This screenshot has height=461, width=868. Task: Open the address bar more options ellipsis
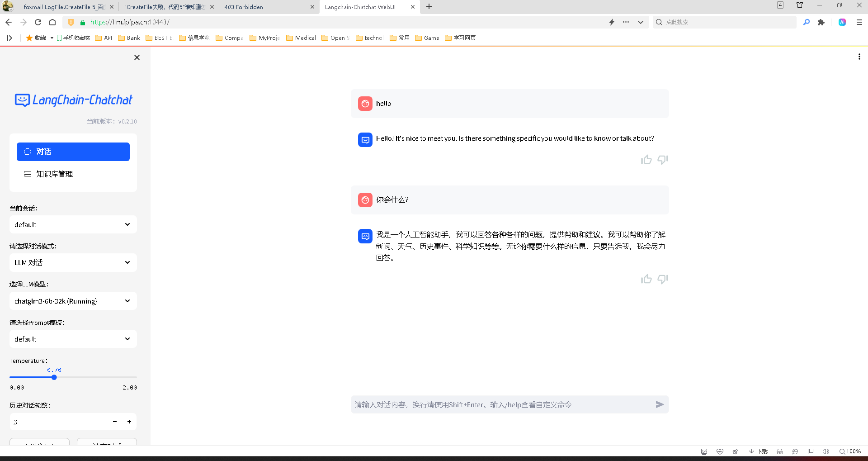click(626, 22)
